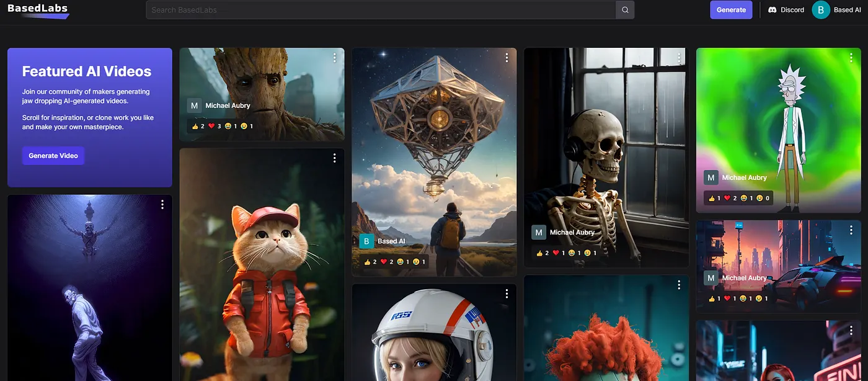Open three-dot menu on cyberpunk car video
This screenshot has width=868, height=381.
pos(851,230)
